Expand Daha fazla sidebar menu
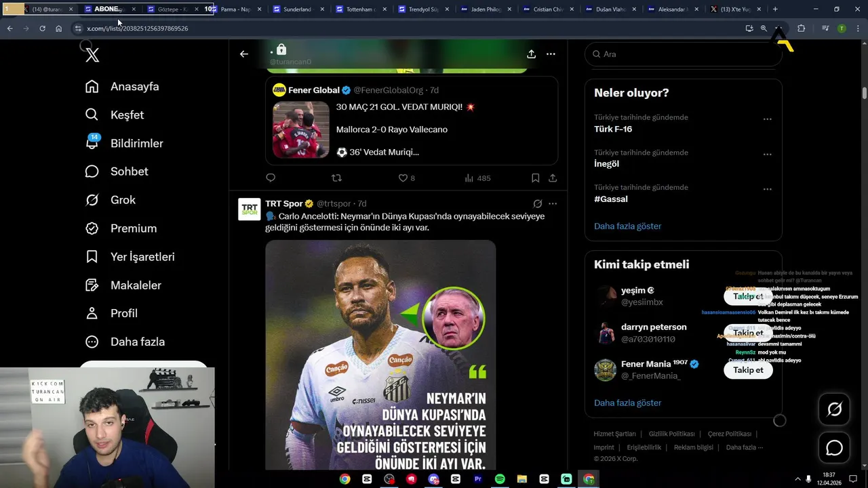The image size is (868, 488). click(125, 342)
